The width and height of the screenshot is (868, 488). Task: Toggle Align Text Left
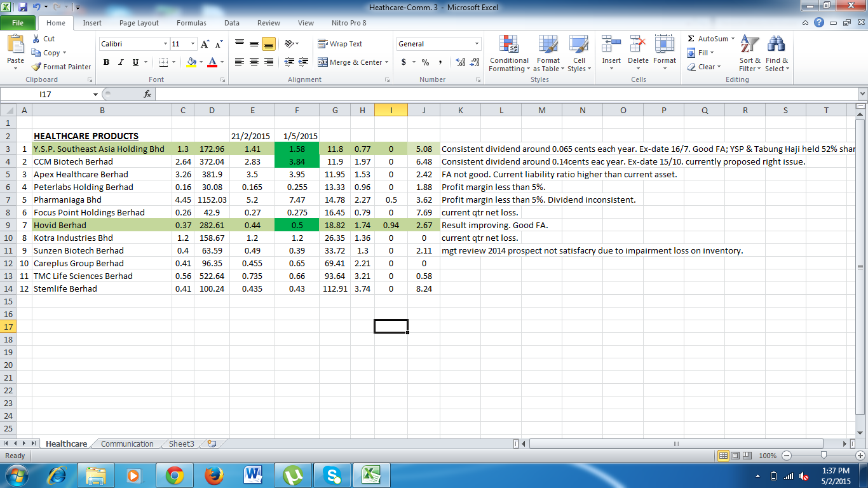coord(240,62)
